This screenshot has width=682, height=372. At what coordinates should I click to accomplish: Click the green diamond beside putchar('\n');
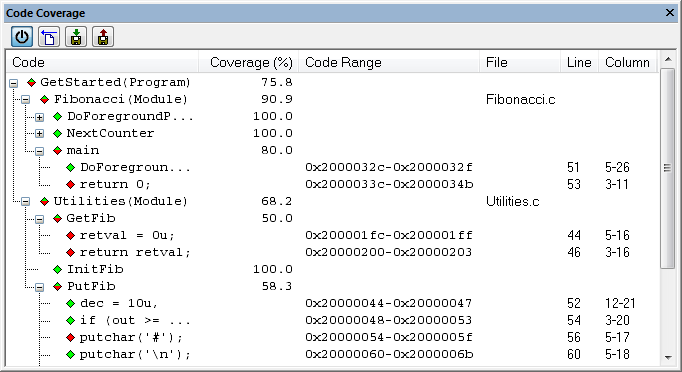71,354
